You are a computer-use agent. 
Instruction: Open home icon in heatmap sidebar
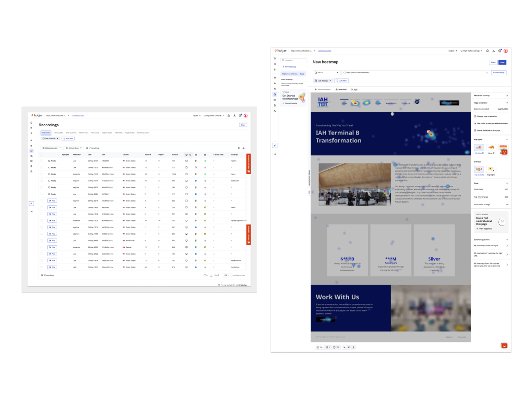(275, 58)
